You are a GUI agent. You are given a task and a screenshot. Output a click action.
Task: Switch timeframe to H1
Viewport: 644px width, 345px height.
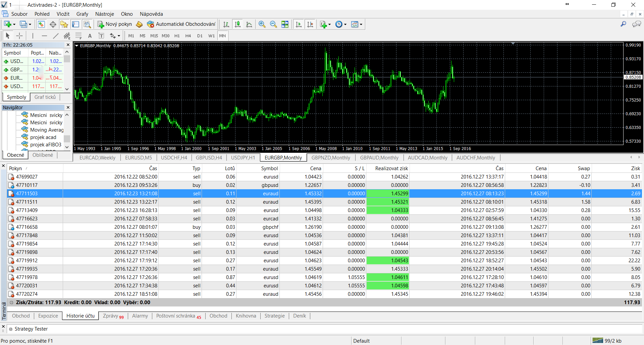tap(177, 36)
